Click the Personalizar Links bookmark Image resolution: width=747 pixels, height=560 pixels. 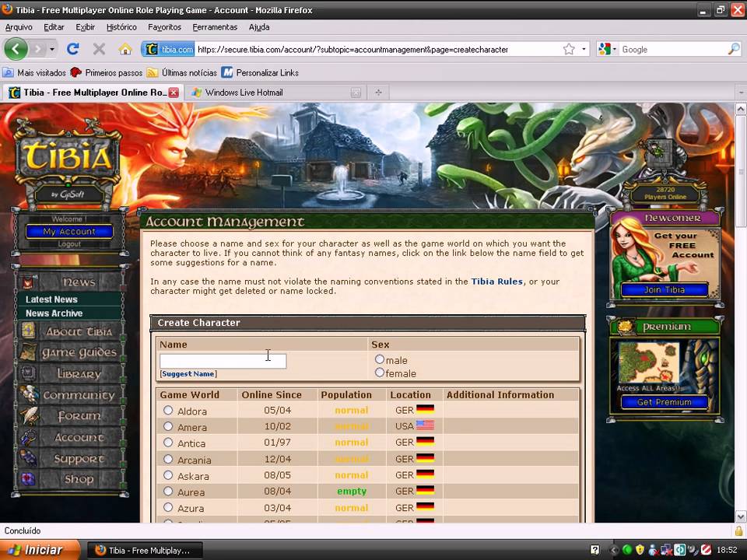(260, 73)
